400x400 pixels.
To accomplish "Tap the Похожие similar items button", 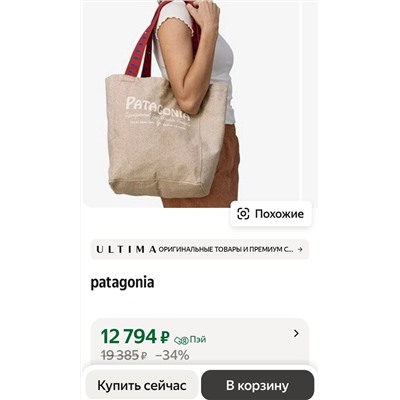I will [271, 214].
